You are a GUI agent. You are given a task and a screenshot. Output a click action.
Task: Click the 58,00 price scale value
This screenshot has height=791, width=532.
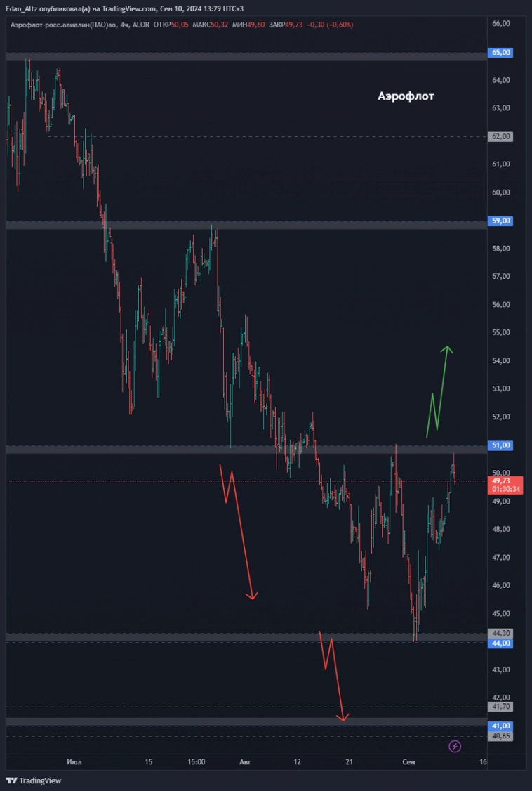(502, 248)
